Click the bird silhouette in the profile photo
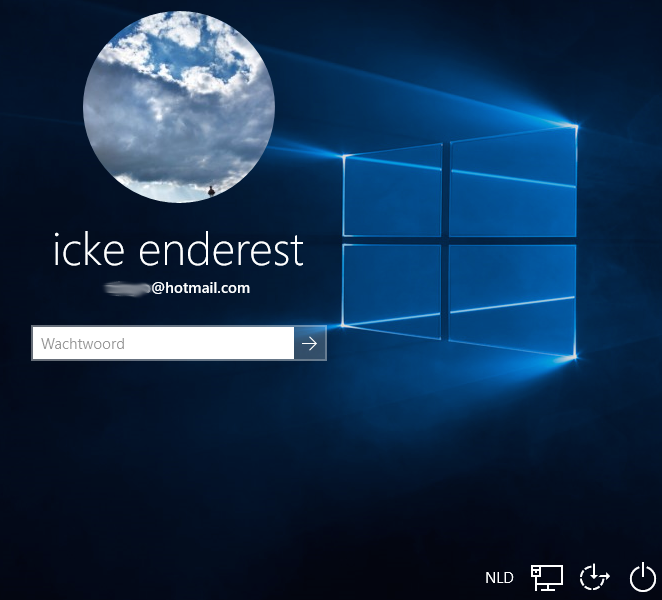The image size is (662, 600). tap(211, 189)
